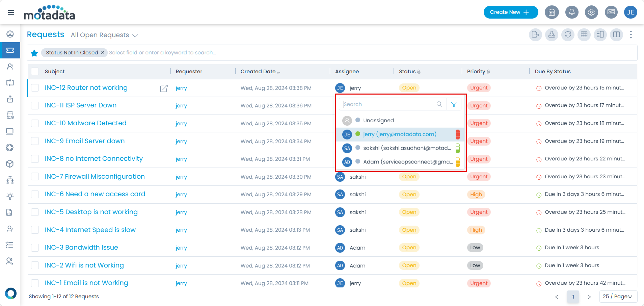Viewport: 644px width, 306px height.
Task: Open the notifications bell
Action: [x=572, y=12]
